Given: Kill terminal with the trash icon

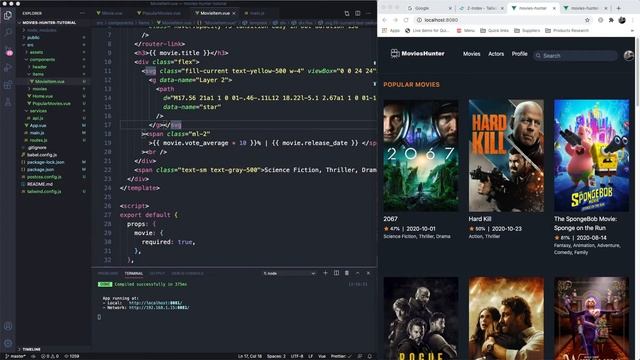Looking at the screenshot, I should tap(347, 273).
